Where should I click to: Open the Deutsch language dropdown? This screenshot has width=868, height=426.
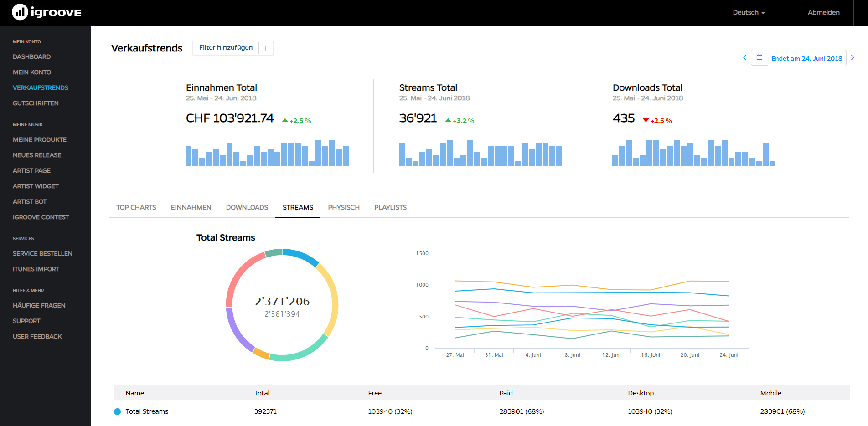coord(749,13)
